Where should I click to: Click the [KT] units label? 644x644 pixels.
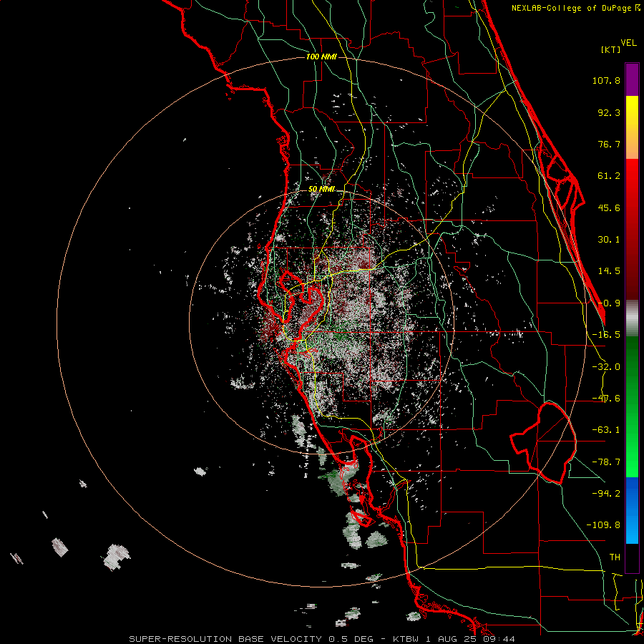pyautogui.click(x=610, y=49)
